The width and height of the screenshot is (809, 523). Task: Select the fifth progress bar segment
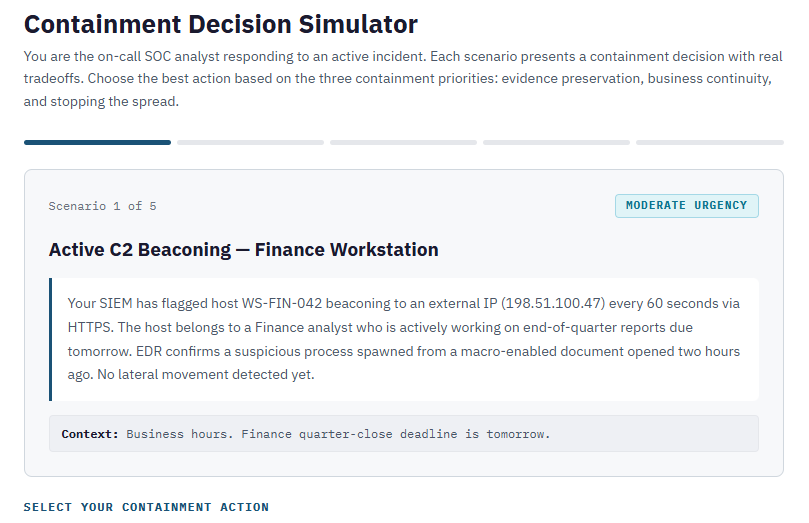pos(709,143)
